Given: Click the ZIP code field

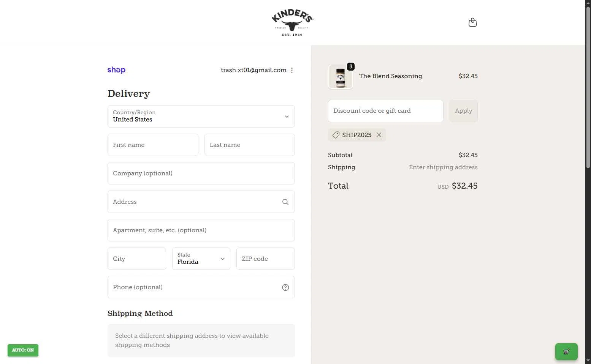Looking at the screenshot, I should pyautogui.click(x=266, y=258).
